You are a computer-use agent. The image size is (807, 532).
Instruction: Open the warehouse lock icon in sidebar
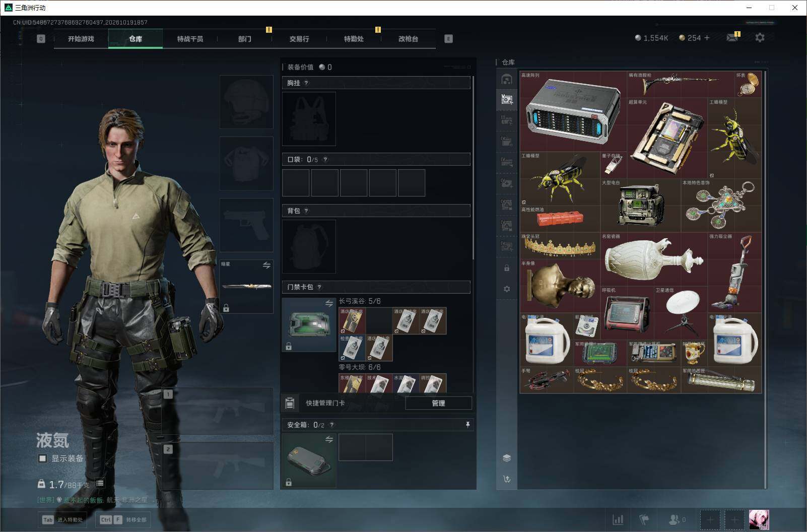pyautogui.click(x=507, y=268)
